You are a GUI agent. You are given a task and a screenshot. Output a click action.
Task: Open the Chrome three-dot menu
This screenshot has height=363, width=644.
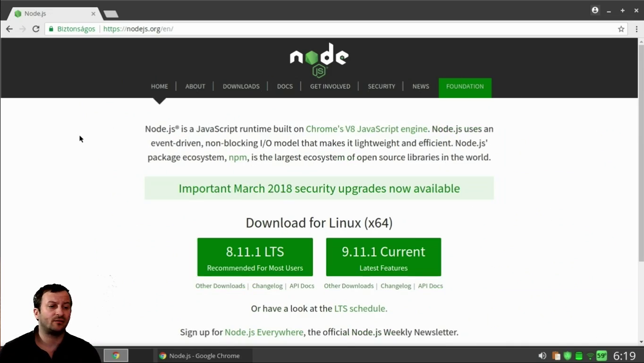(x=636, y=29)
